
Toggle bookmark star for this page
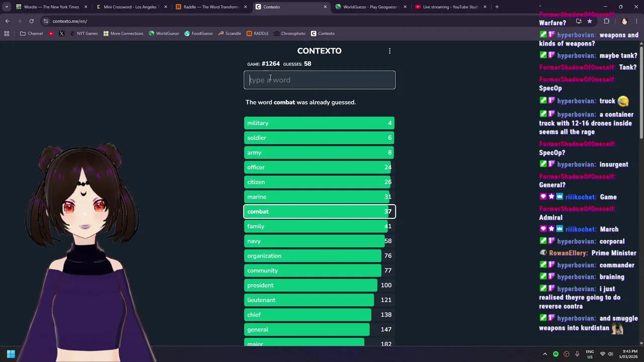pos(590,21)
